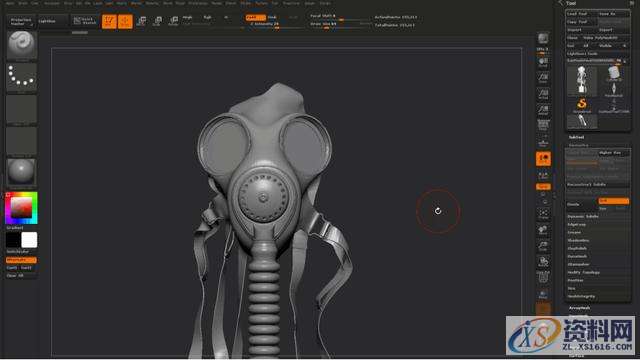Click the Load Tool button
Viewport: 640px width, 360px height.
(581, 14)
